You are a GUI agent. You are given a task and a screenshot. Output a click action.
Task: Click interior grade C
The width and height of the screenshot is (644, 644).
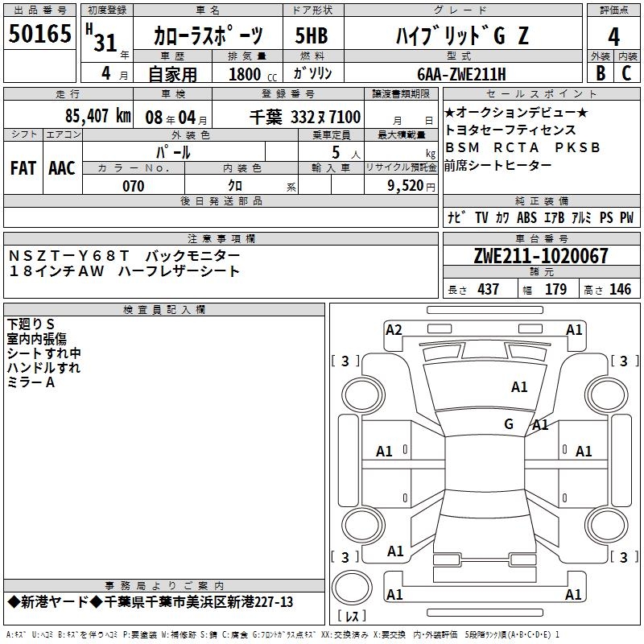(626, 73)
